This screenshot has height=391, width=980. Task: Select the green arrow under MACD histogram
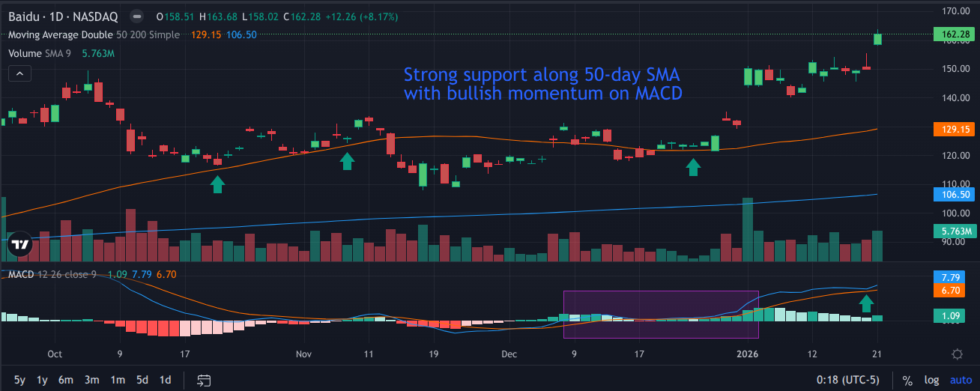[x=866, y=303]
